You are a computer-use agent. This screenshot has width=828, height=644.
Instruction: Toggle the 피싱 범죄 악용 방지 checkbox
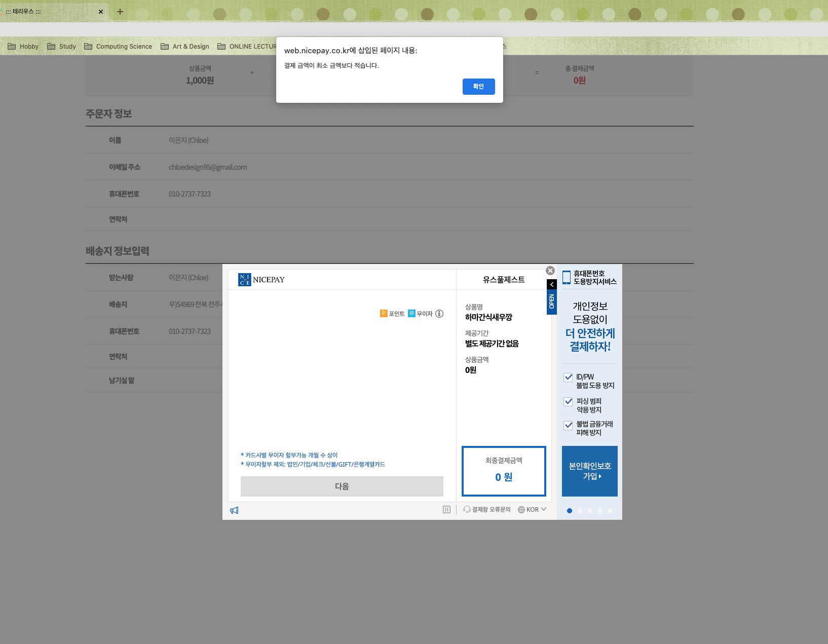click(x=569, y=402)
